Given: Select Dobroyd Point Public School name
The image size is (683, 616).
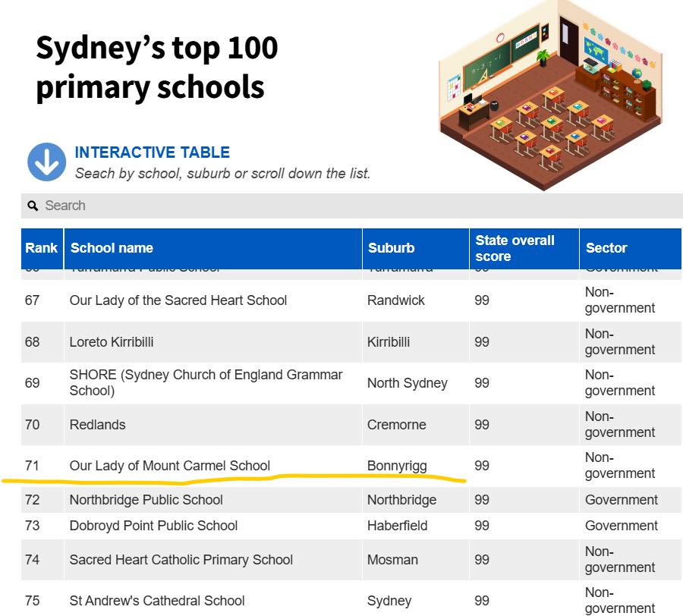Looking at the screenshot, I should (154, 526).
